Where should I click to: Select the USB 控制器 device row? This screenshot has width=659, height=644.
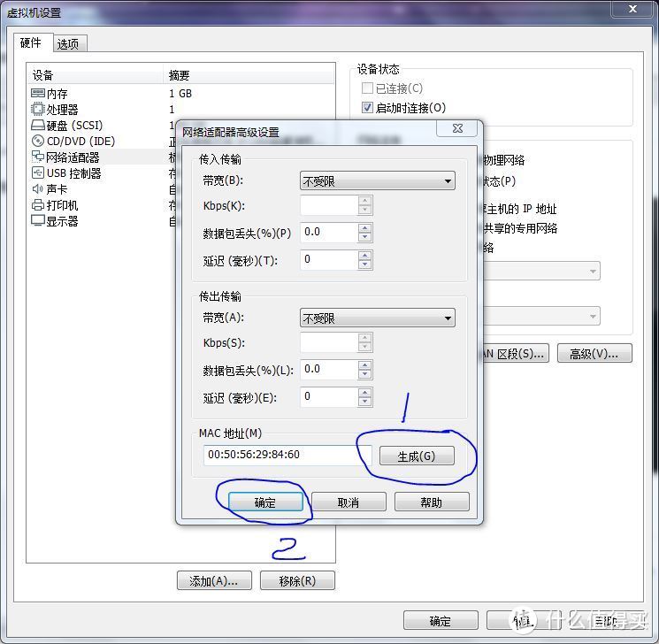(101, 173)
